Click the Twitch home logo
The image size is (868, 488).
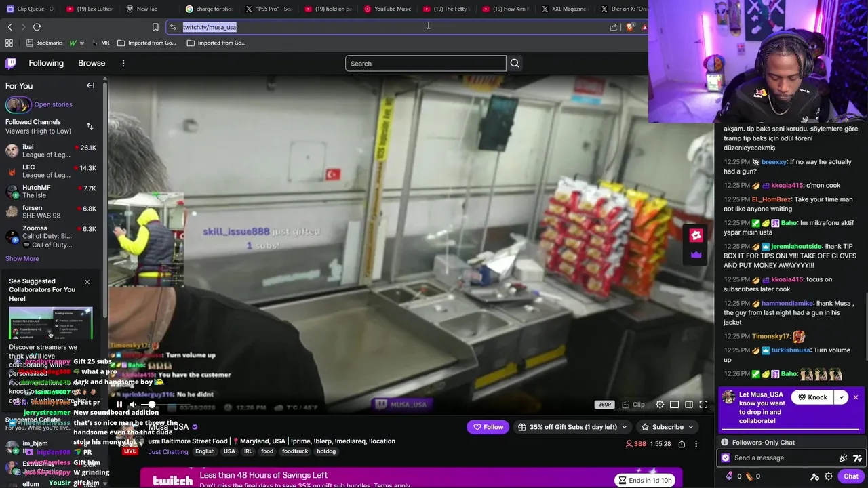[x=11, y=63]
